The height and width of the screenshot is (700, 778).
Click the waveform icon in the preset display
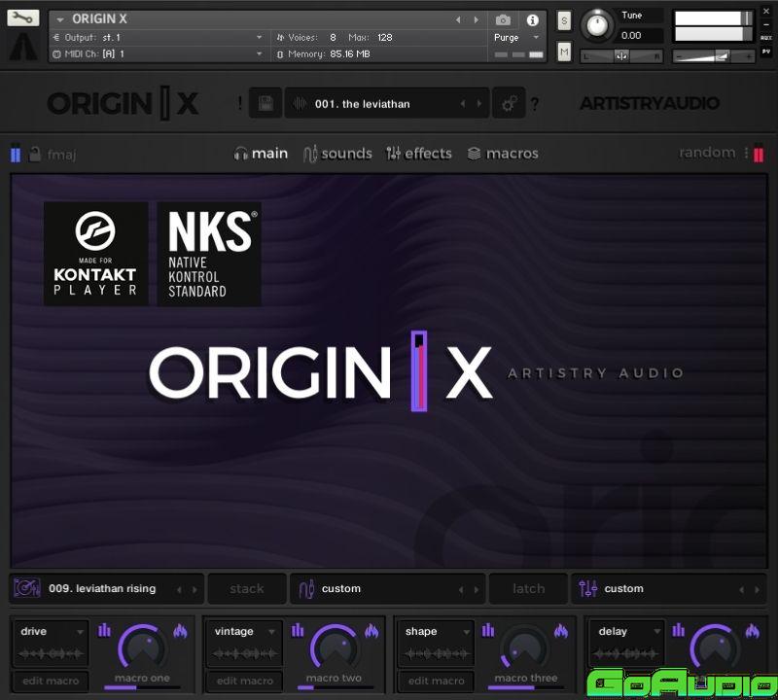(x=300, y=104)
